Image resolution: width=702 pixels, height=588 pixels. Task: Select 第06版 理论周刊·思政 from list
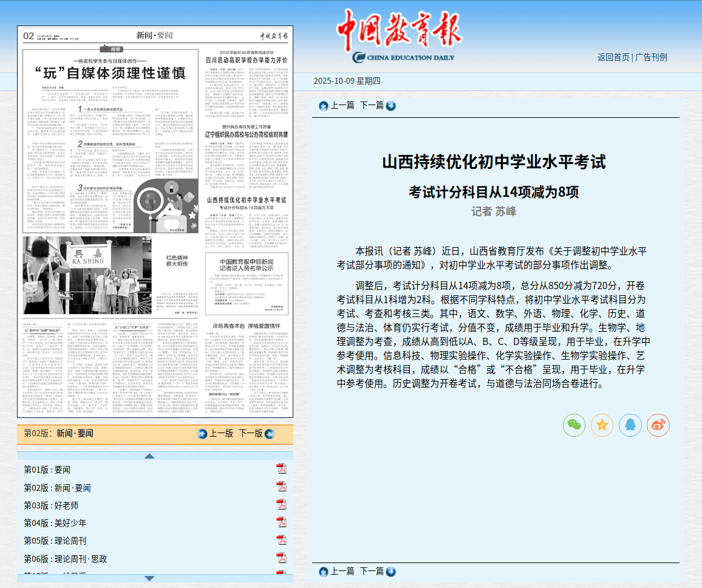click(66, 558)
